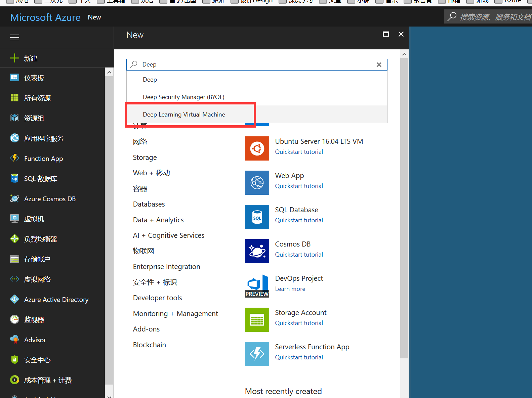Screen dimensions: 532x398
Task: Open the Azure Cosmos DB sidebar icon
Action: [14, 198]
